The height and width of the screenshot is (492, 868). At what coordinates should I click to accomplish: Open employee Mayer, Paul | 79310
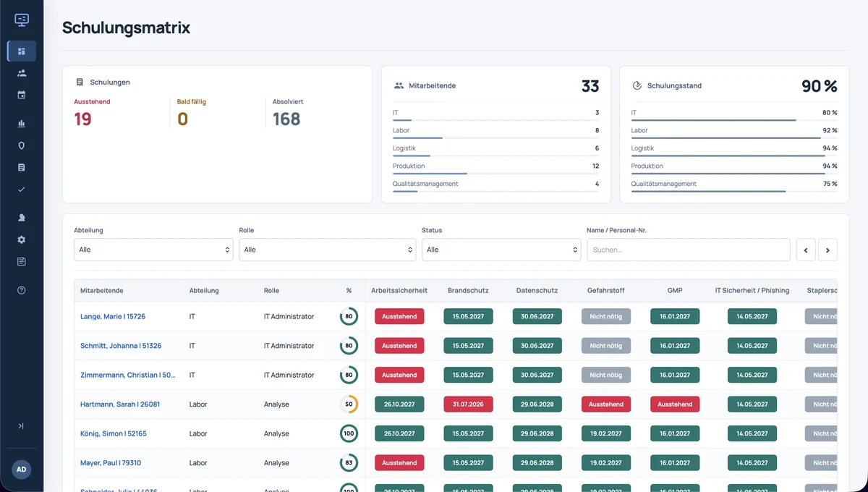(x=111, y=463)
